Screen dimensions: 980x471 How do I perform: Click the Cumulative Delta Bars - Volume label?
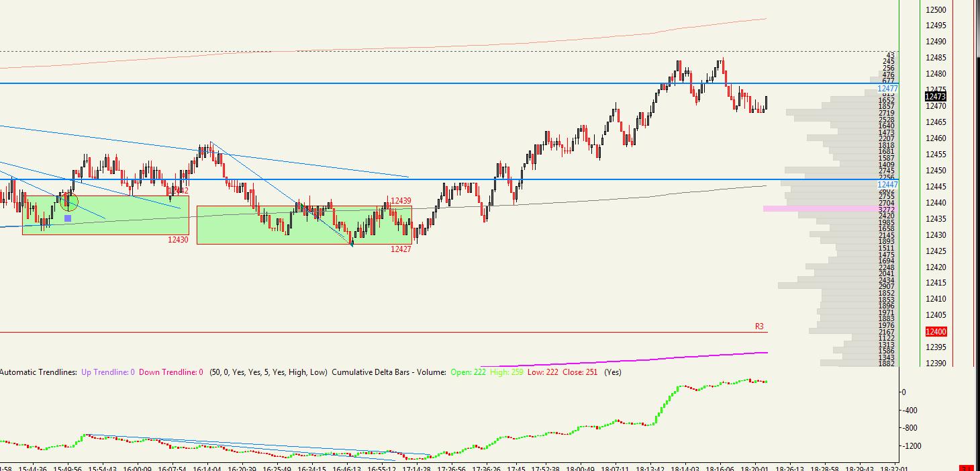click(389, 372)
